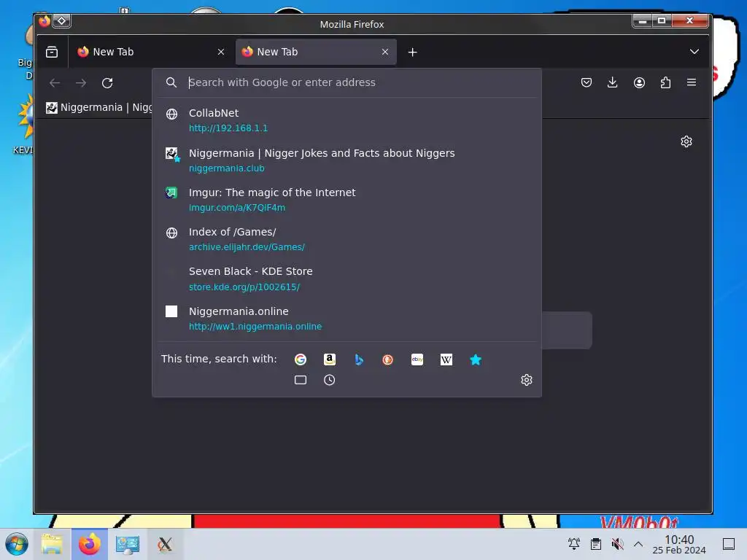Open the Index of /Games/ suggestion

pyautogui.click(x=347, y=239)
